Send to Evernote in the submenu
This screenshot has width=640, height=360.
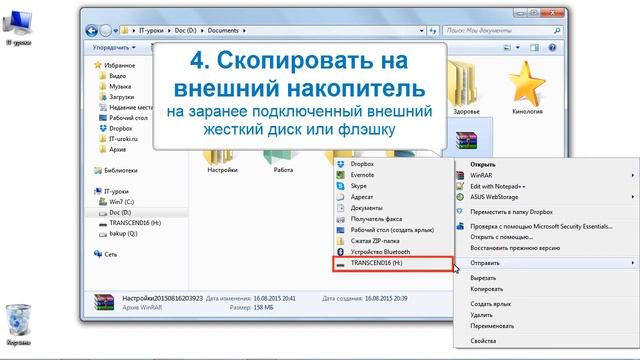(x=393, y=175)
